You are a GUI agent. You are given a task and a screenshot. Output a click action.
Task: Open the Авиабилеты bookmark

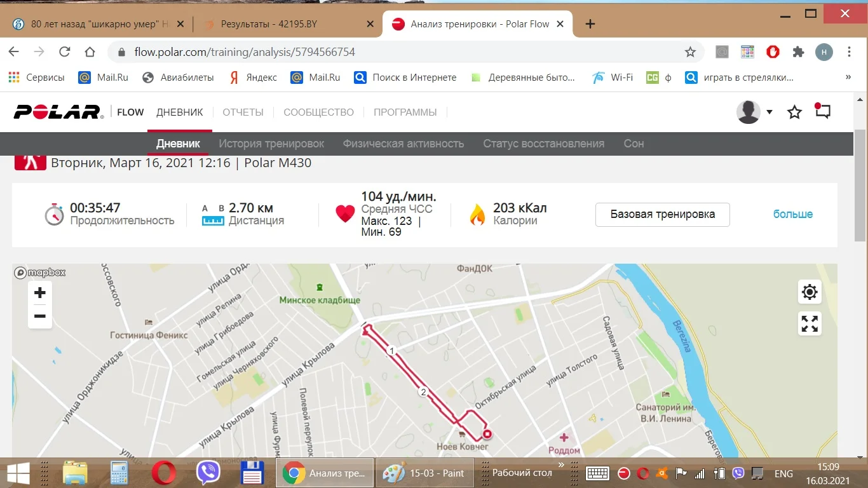coord(178,78)
